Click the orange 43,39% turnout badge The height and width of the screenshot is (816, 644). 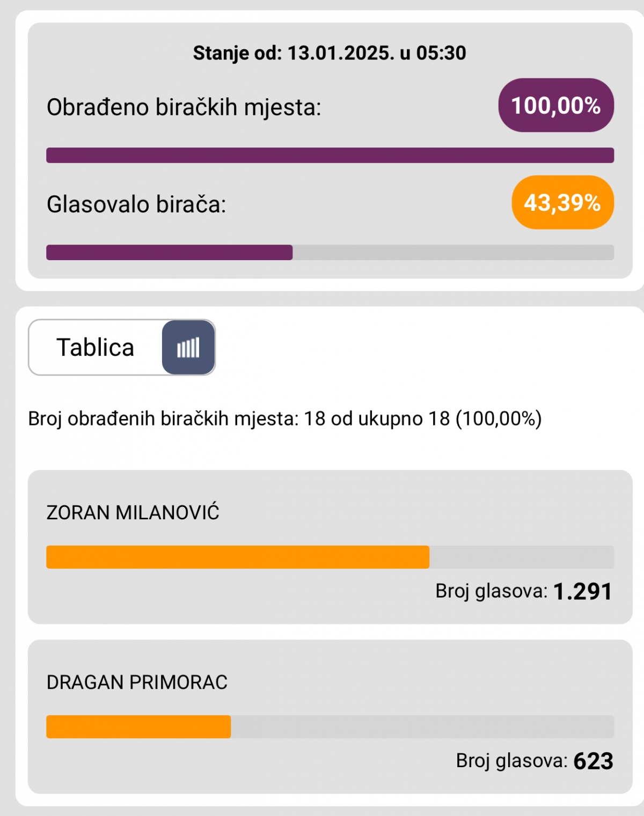click(x=562, y=203)
